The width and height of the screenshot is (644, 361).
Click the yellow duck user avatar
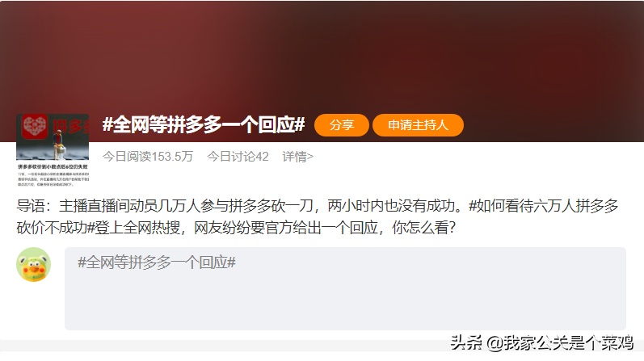[x=34, y=264]
